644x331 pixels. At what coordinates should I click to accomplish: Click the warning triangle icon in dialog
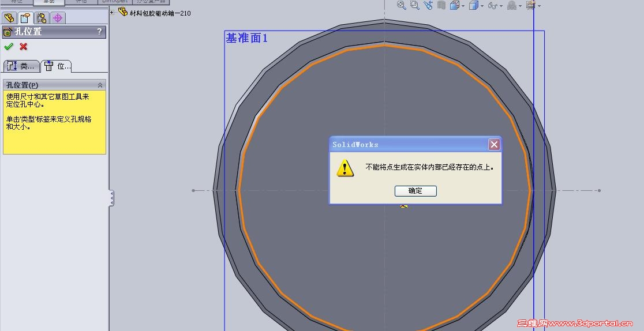click(345, 168)
